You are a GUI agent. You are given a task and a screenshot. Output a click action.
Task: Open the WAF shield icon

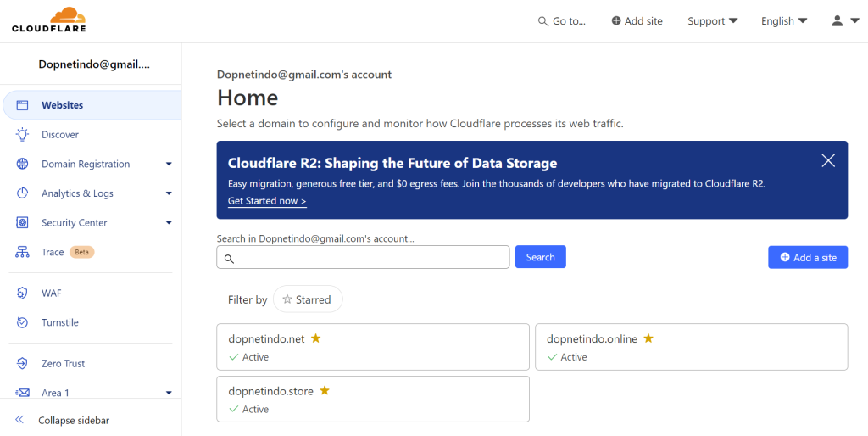[22, 293]
